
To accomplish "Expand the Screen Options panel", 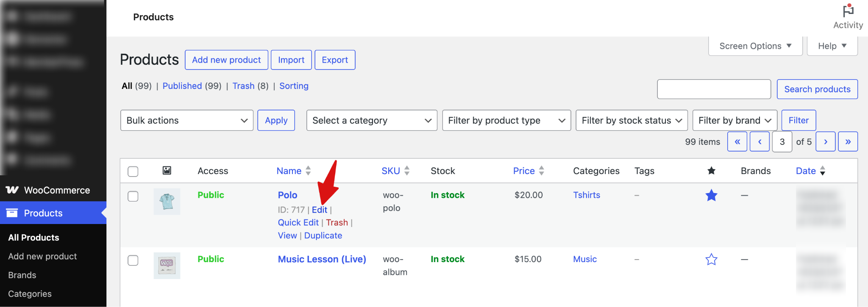I will 755,46.
